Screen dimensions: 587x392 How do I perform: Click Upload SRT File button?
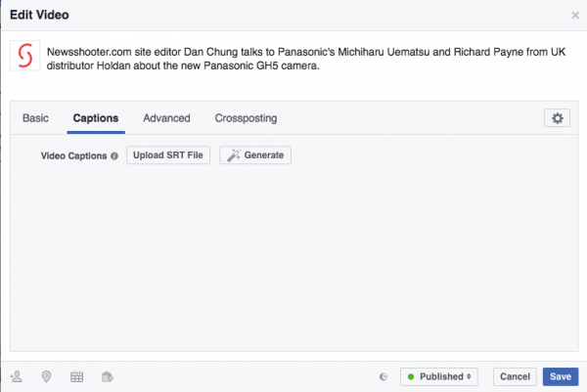coord(168,155)
